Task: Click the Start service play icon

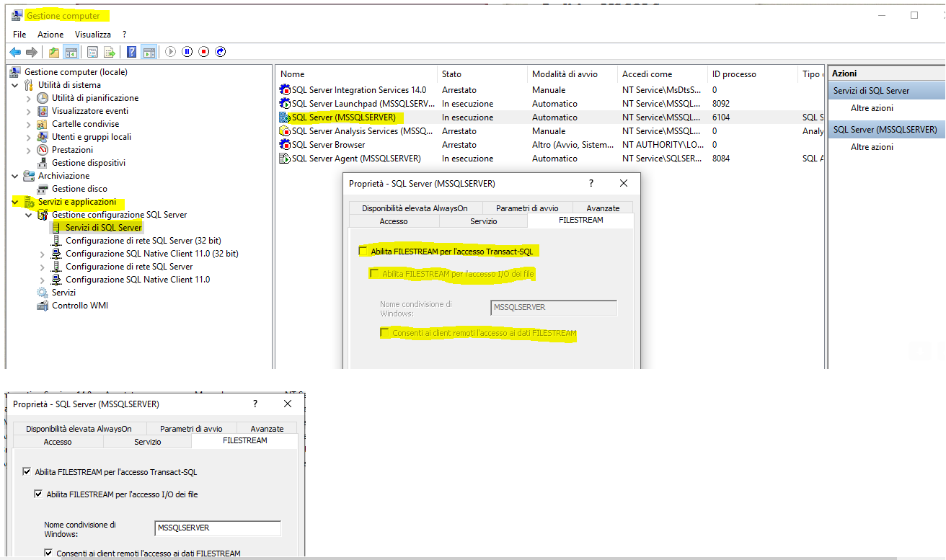Action: 171,52
